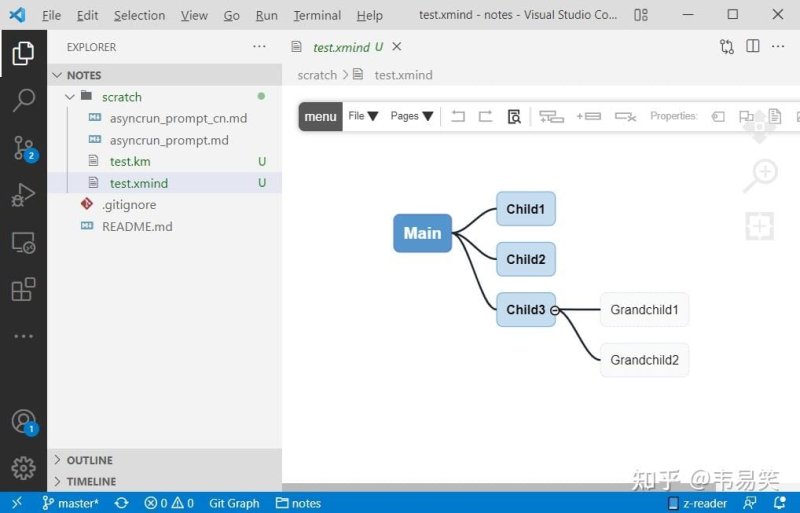Open the Terminal menu

317,16
